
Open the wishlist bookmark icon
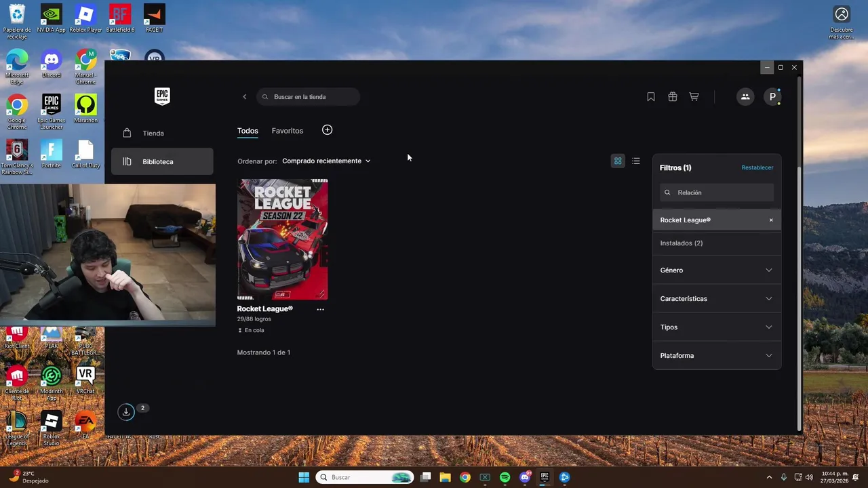[x=651, y=97]
